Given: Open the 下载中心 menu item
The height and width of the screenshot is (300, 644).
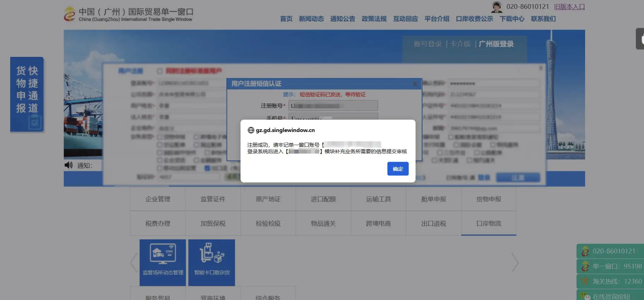Looking at the screenshot, I should coord(512,19).
